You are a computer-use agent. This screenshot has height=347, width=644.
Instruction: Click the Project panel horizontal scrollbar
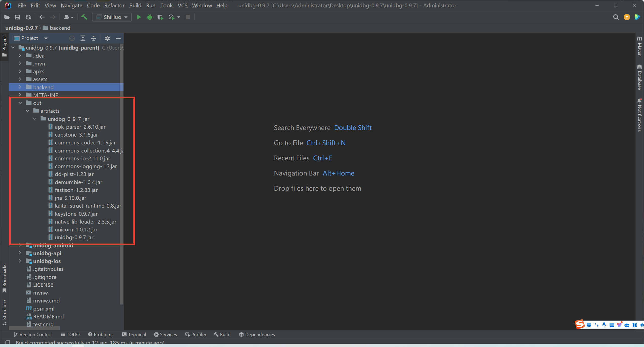tap(35, 328)
